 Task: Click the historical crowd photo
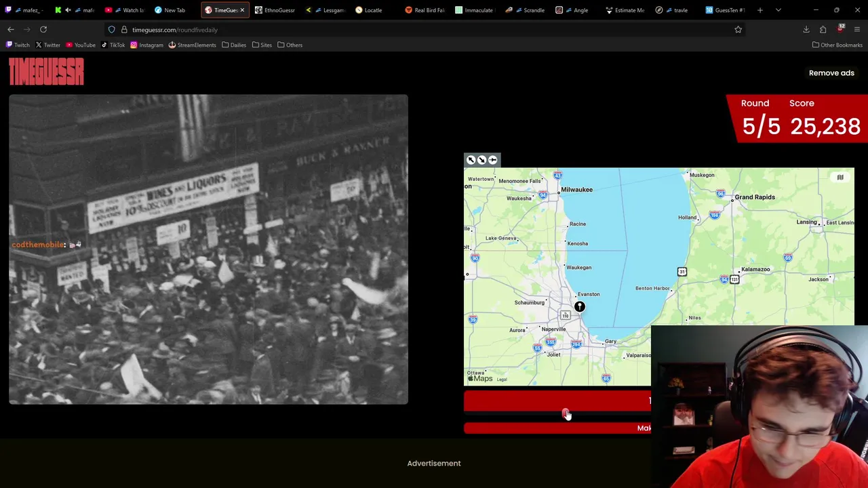coord(208,249)
